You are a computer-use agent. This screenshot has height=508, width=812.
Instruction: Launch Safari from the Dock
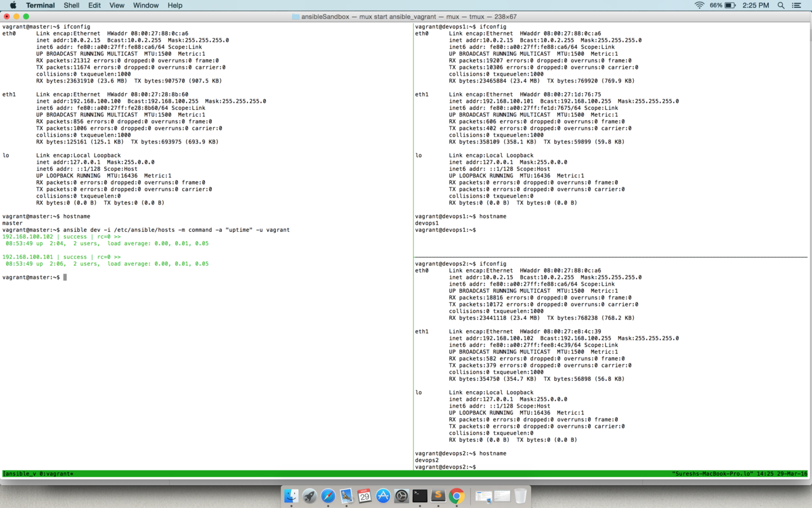328,495
